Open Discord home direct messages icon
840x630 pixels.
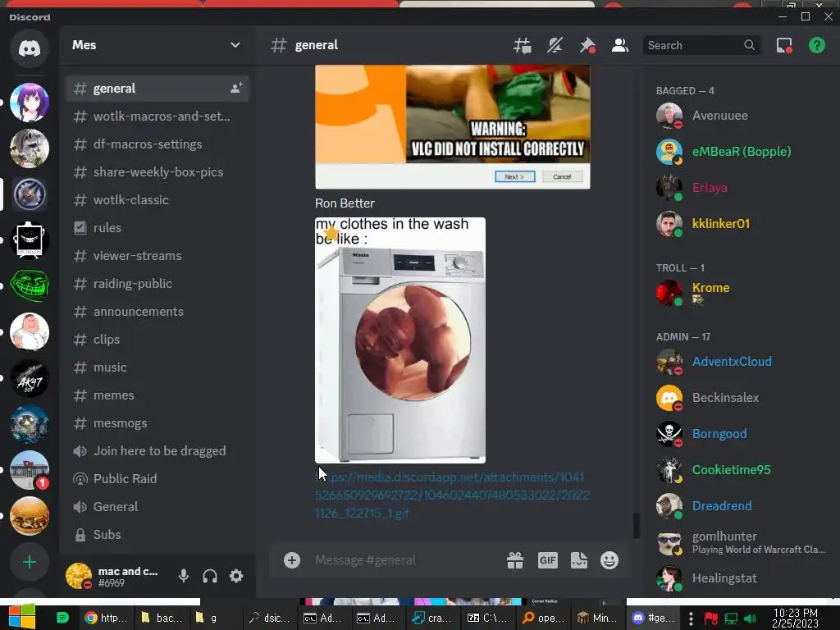(x=30, y=48)
